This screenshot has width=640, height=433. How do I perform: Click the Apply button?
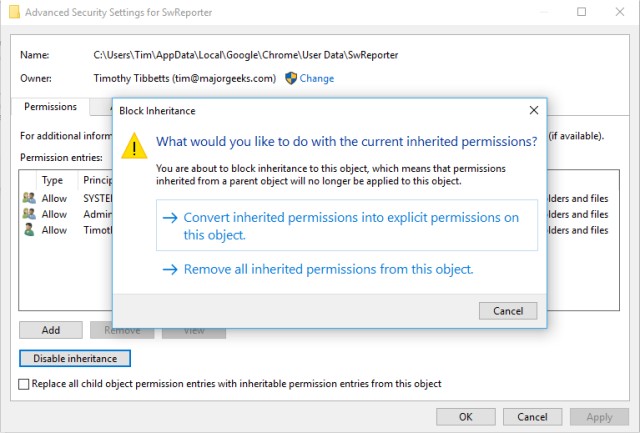[599, 416]
